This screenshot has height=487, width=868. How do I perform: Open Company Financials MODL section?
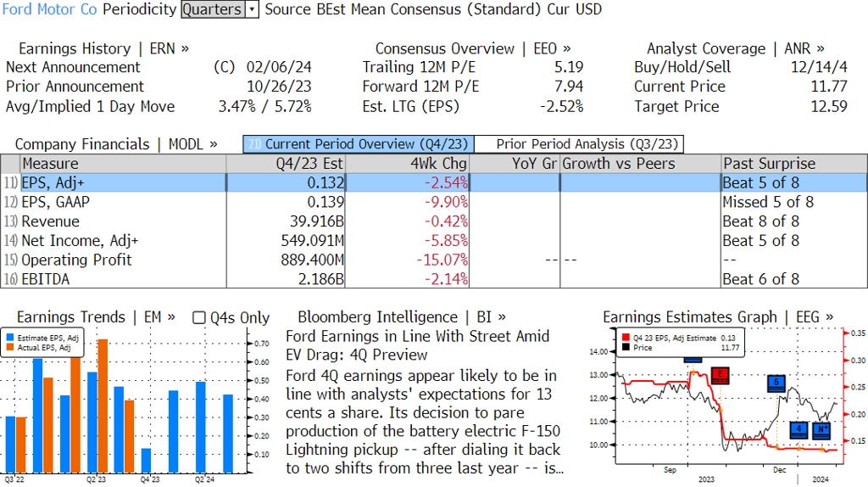click(x=115, y=144)
